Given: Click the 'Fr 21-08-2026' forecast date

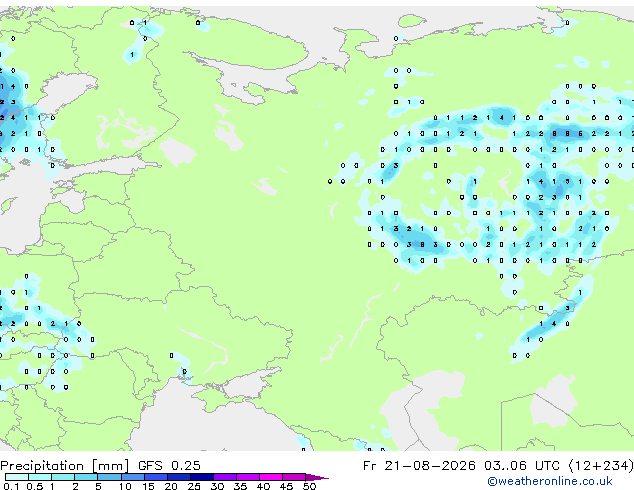Looking at the screenshot, I should coord(419,466).
